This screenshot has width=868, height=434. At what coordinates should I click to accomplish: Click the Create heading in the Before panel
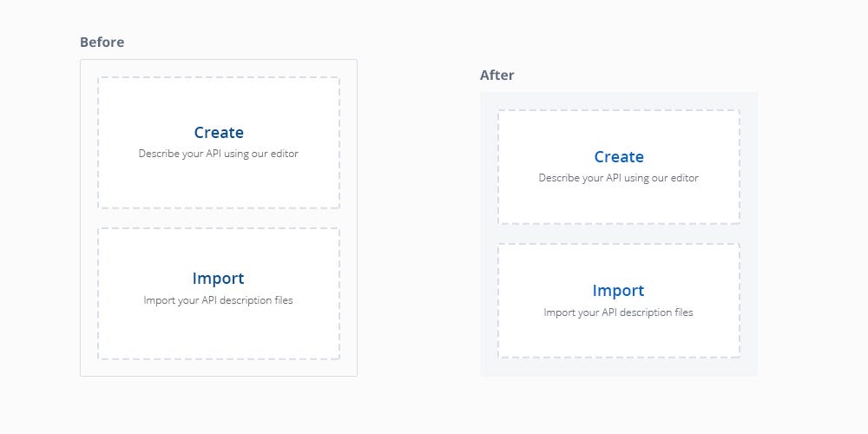pyautogui.click(x=219, y=132)
